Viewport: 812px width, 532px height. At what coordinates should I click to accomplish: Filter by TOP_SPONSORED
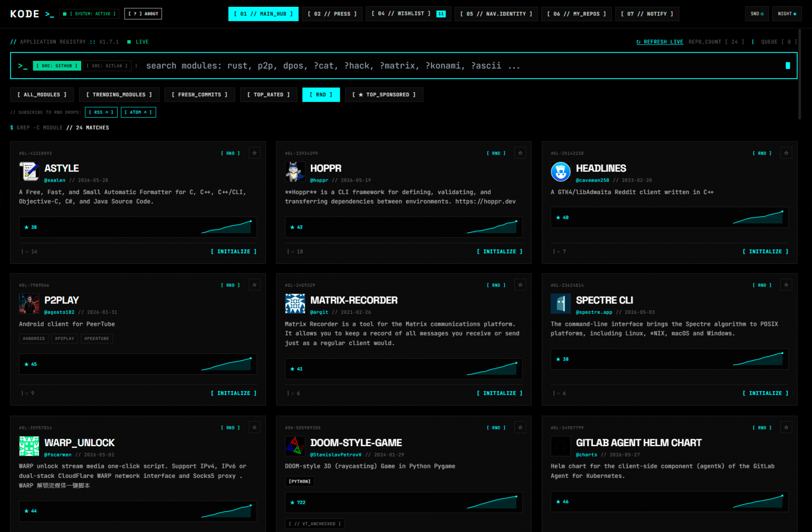coord(384,95)
